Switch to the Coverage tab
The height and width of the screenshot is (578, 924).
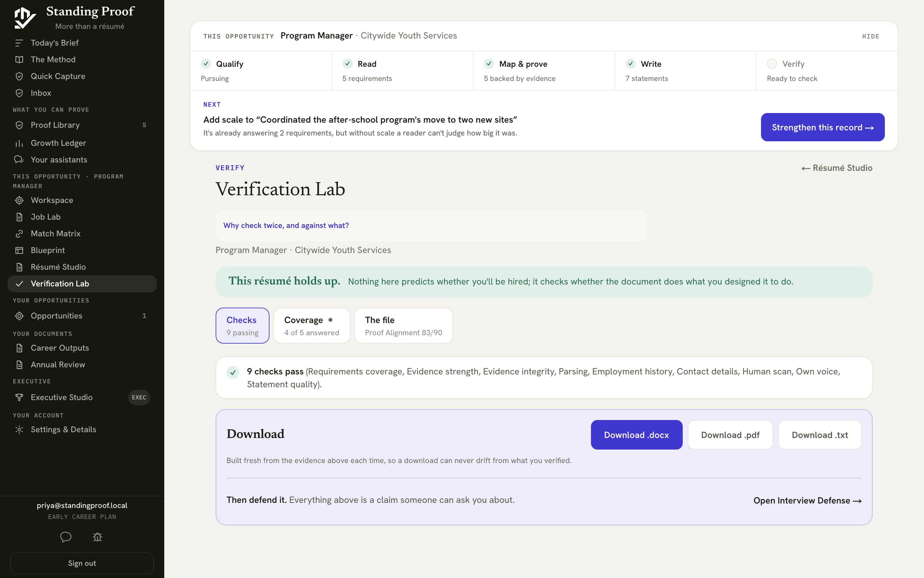pos(312,326)
